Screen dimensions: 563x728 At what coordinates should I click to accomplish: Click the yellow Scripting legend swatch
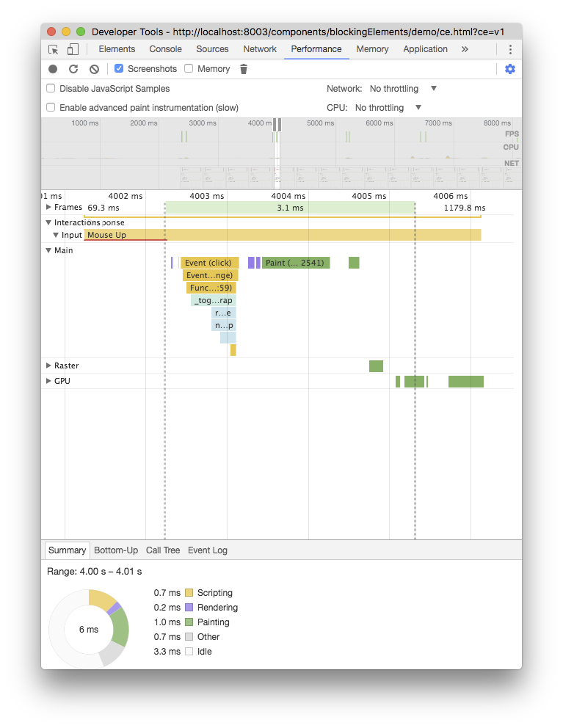tap(189, 593)
